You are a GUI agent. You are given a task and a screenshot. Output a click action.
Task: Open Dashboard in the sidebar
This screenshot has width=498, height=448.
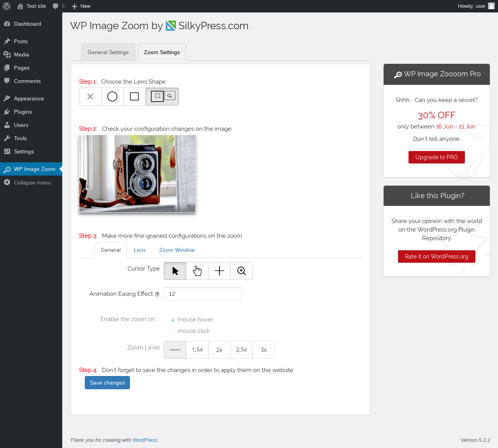[31, 24]
